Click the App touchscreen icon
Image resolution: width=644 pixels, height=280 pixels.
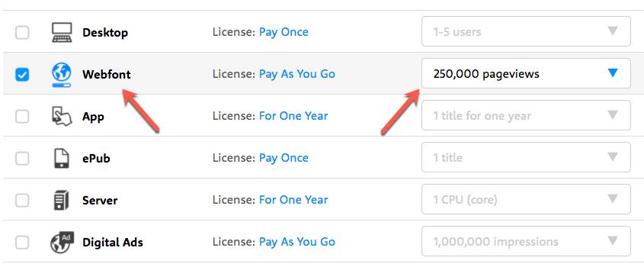tap(62, 117)
